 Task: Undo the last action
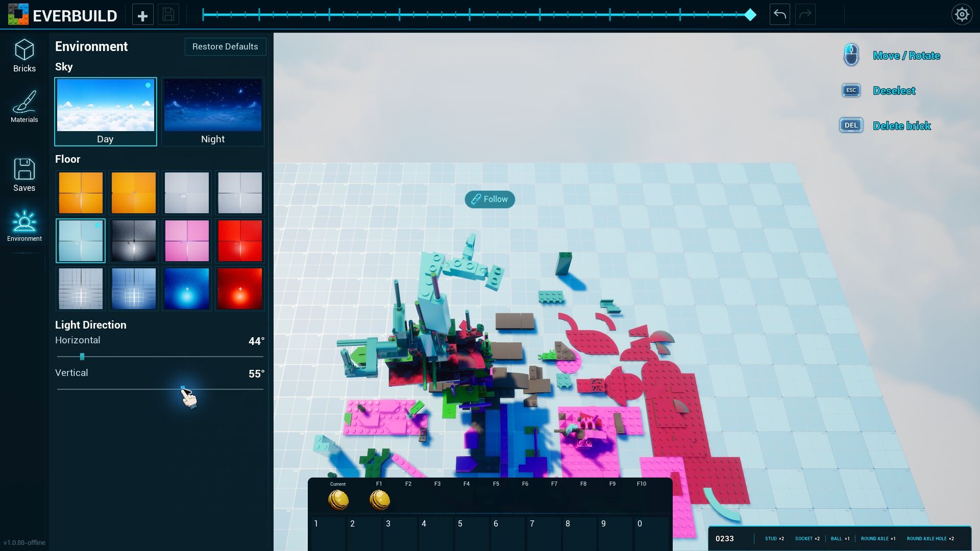tap(779, 15)
